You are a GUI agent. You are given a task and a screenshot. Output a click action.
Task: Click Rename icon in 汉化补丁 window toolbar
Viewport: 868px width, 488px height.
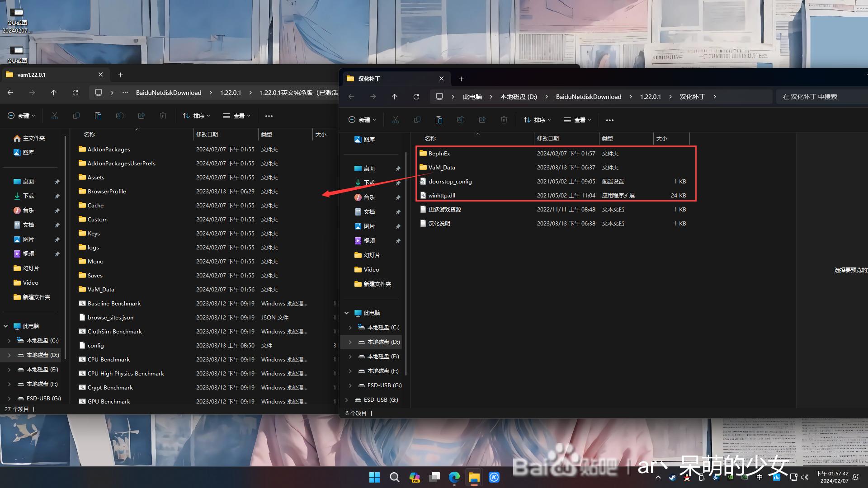pyautogui.click(x=461, y=120)
